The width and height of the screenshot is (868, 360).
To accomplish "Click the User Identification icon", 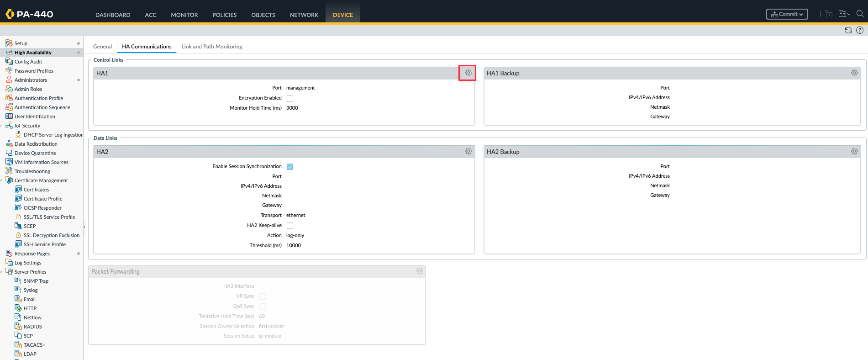I will coord(9,116).
